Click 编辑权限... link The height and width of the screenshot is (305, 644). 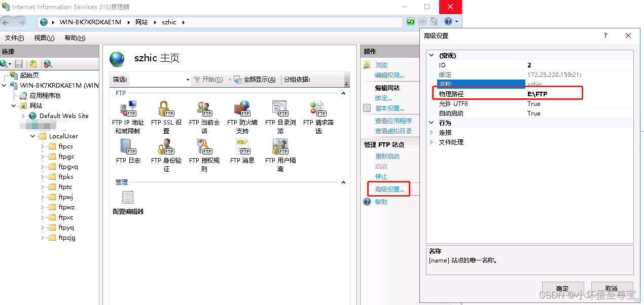pos(389,75)
